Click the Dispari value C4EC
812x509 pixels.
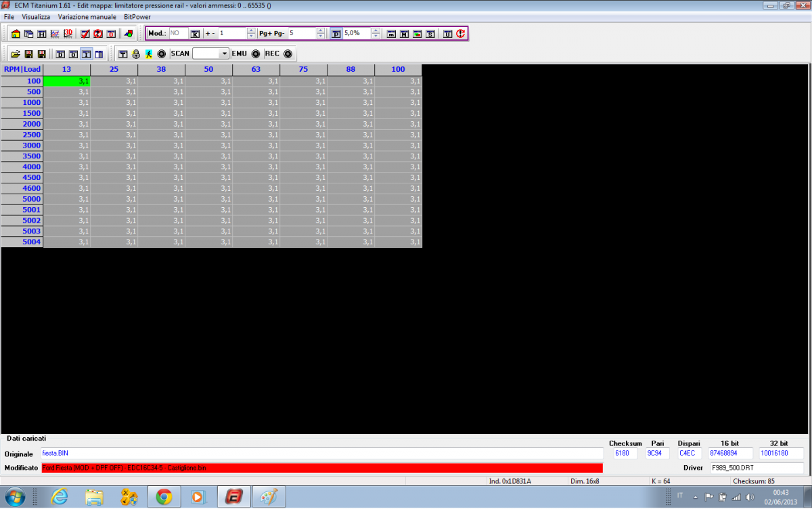coord(690,453)
